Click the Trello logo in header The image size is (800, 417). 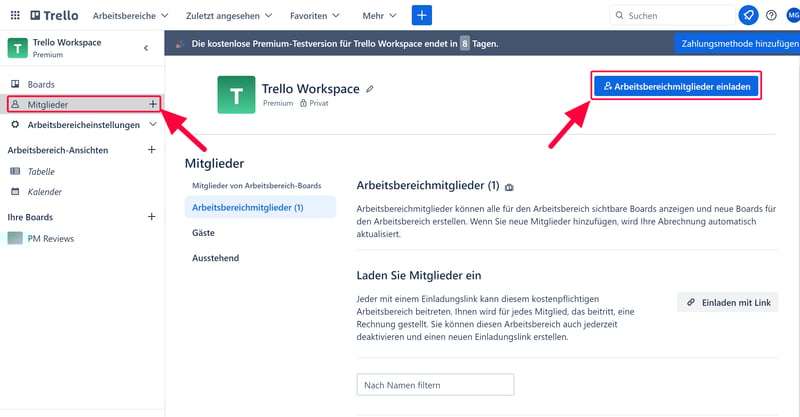[53, 16]
